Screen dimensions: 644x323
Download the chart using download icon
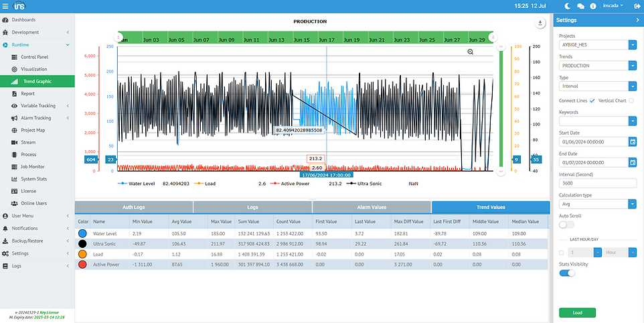[540, 23]
